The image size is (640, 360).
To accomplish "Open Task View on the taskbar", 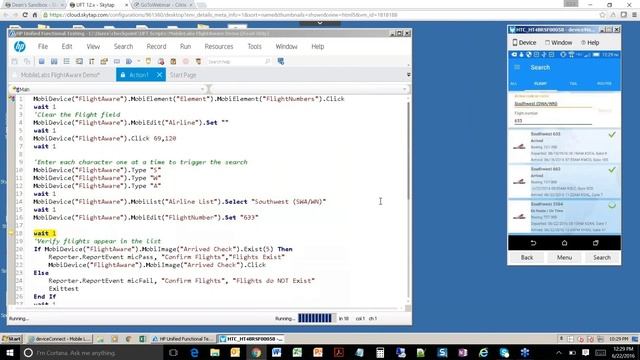I will click(173, 353).
